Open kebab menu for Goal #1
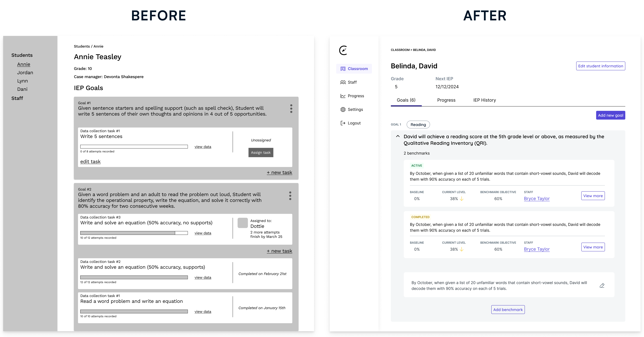This screenshot has height=337, width=644. [x=291, y=109]
